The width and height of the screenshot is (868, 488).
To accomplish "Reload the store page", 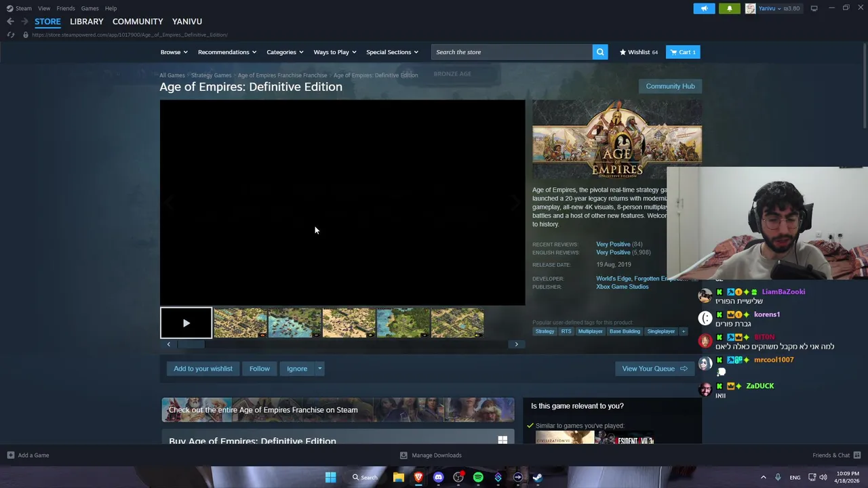I will (11, 35).
